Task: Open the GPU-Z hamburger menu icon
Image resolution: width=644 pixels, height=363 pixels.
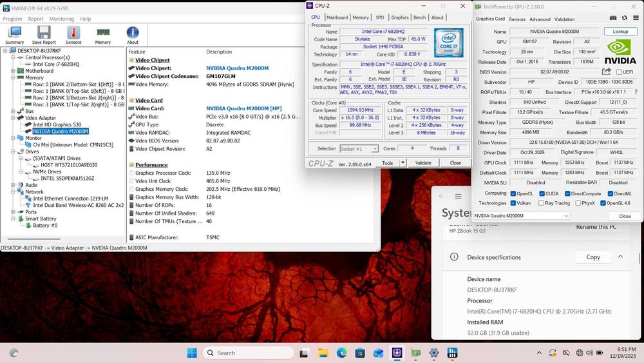Action: pyautogui.click(x=636, y=18)
